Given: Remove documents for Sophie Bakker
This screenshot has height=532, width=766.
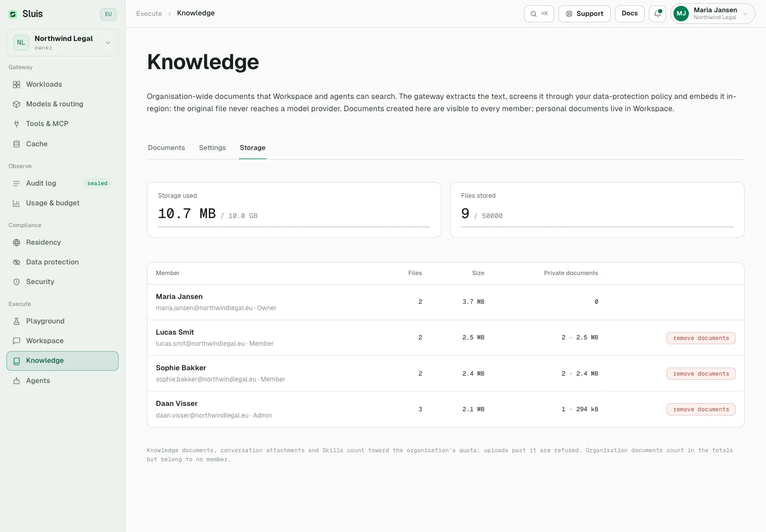Looking at the screenshot, I should 701,374.
